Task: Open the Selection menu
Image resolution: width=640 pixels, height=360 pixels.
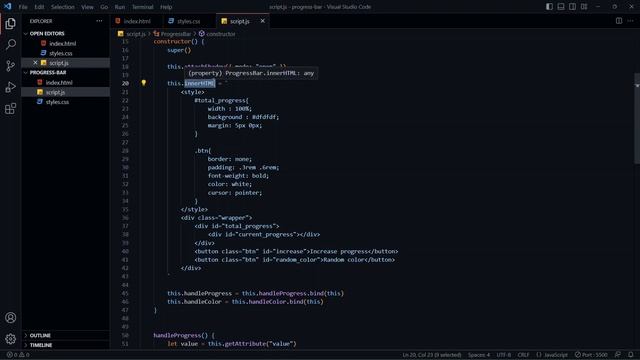Action: pos(62,7)
